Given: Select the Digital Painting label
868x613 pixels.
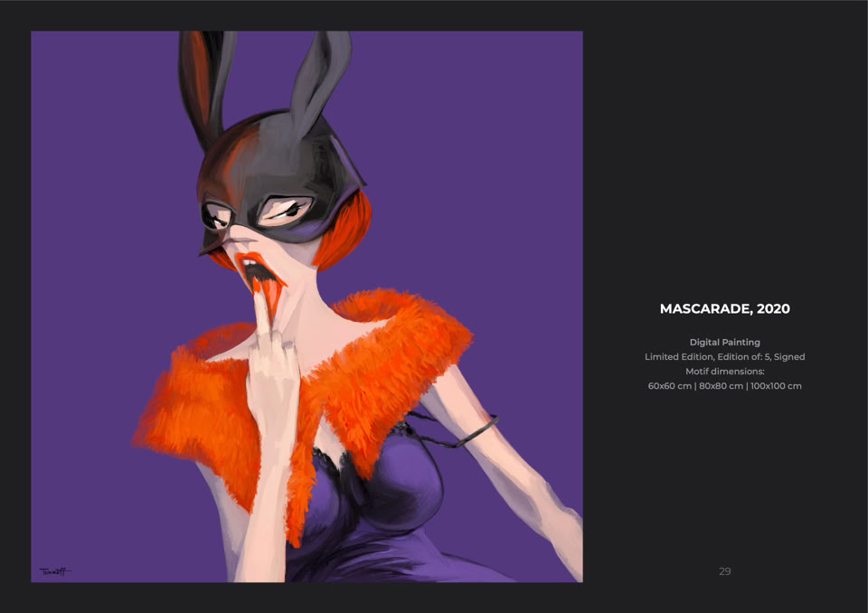Looking at the screenshot, I should [x=724, y=343].
